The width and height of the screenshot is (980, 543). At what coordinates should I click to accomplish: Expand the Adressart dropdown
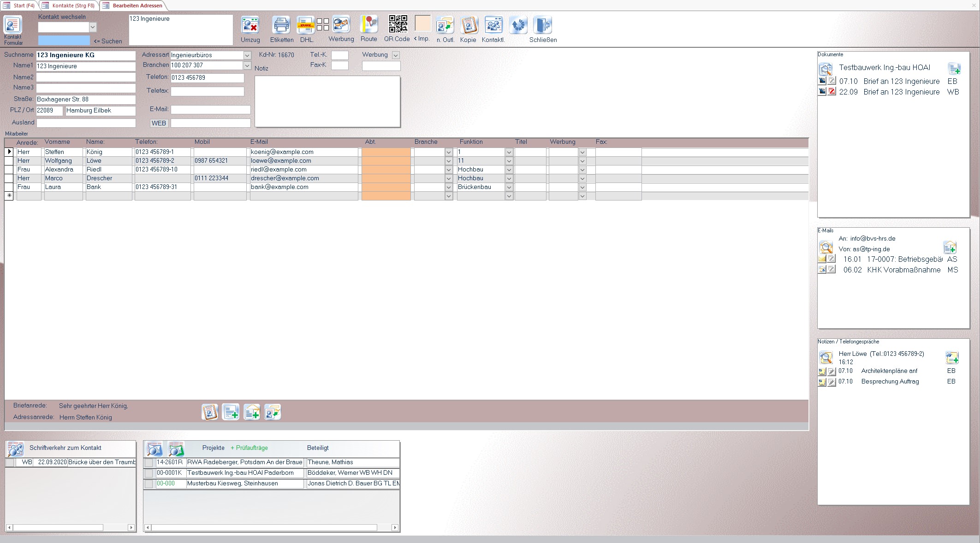coord(247,55)
